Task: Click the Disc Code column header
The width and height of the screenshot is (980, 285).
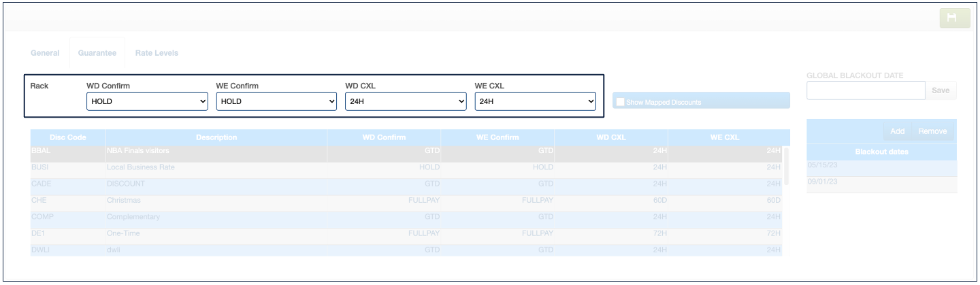Action: click(x=68, y=137)
